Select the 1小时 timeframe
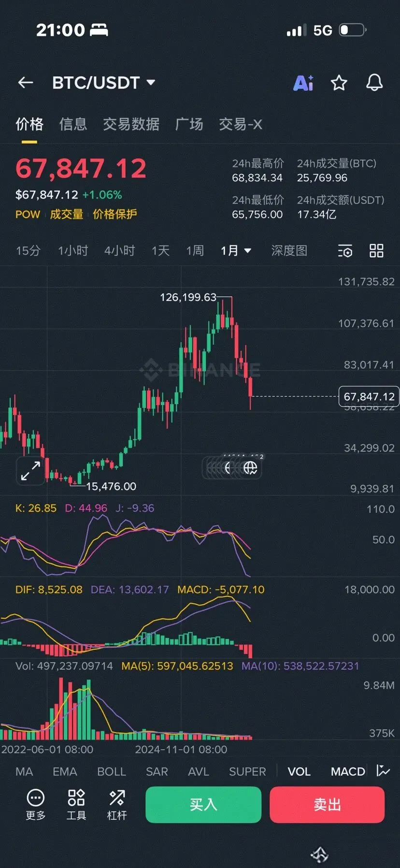This screenshot has height=868, width=400. (73, 250)
